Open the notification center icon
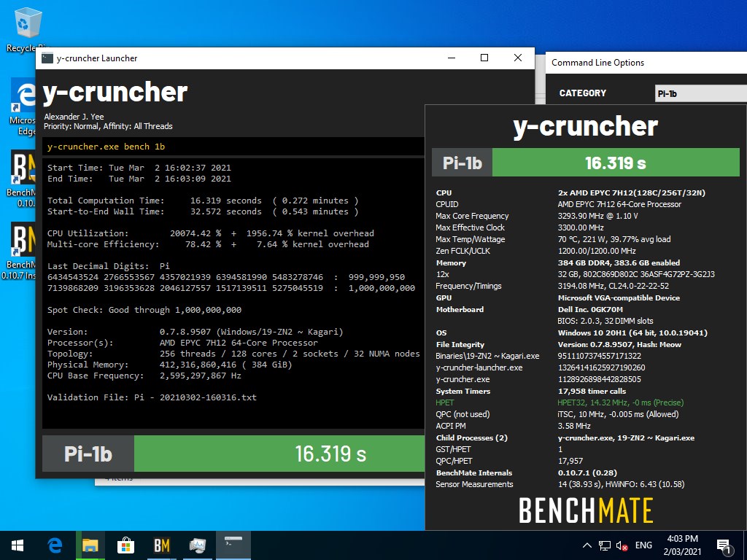The image size is (747, 560). click(x=724, y=546)
